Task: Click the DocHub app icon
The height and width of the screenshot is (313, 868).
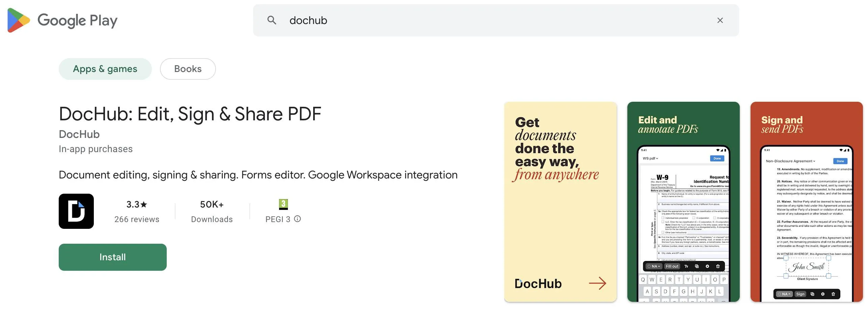Action: click(x=76, y=211)
